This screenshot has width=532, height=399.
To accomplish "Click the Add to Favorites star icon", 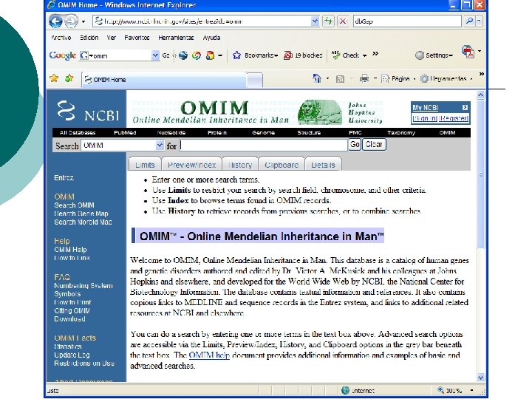I will coord(69,79).
